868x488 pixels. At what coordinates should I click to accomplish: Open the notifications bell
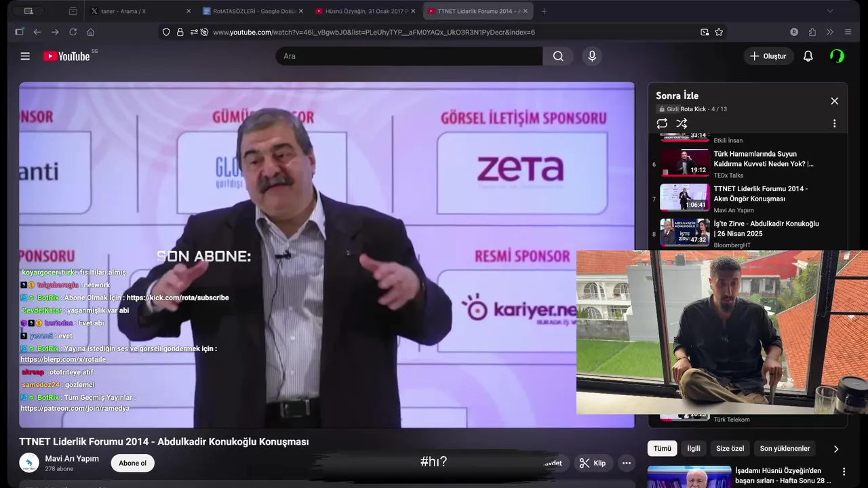pos(808,56)
